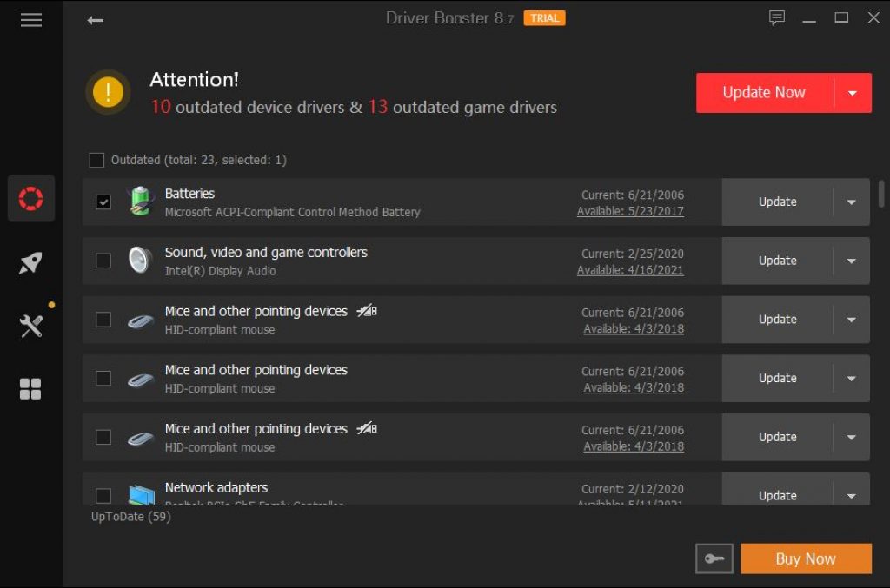Open the hamburger menu

[x=30, y=21]
